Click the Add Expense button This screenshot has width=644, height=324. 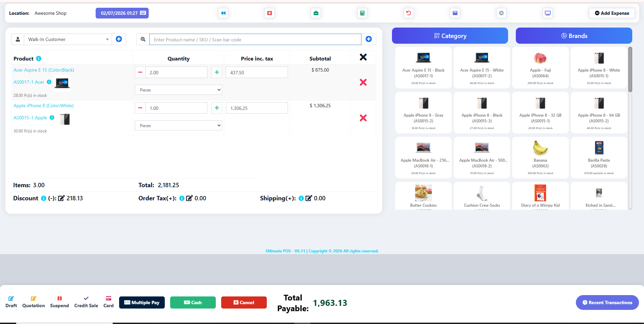[611, 13]
